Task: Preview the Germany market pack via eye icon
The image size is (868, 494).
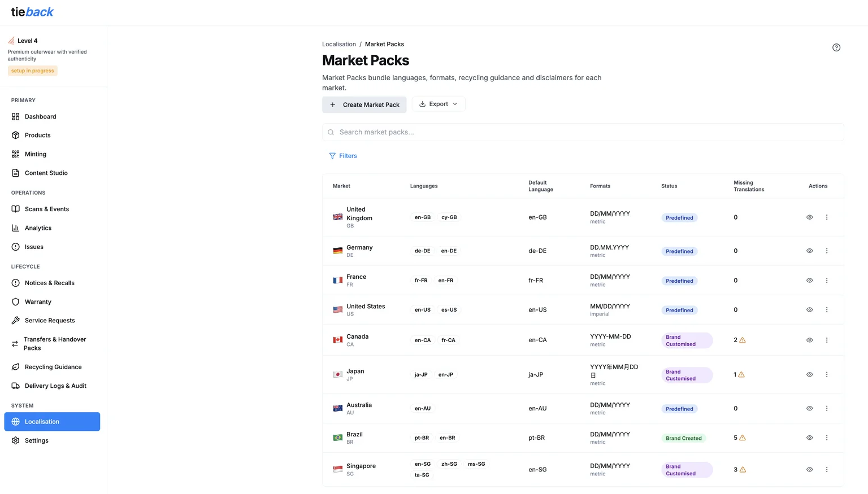Action: pyautogui.click(x=809, y=250)
